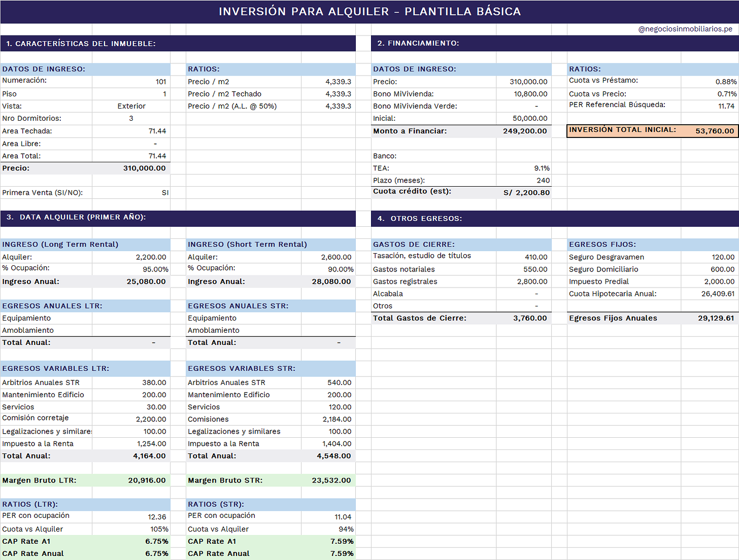Click the LTR Impuesto a la Renta value 1,254.00
739x560 pixels.
click(131, 443)
